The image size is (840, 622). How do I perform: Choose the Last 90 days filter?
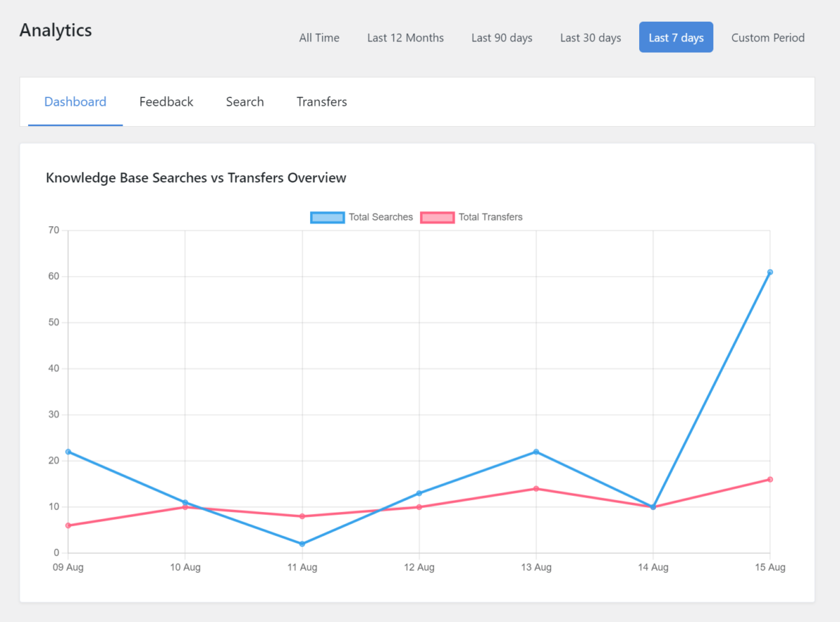tap(502, 38)
